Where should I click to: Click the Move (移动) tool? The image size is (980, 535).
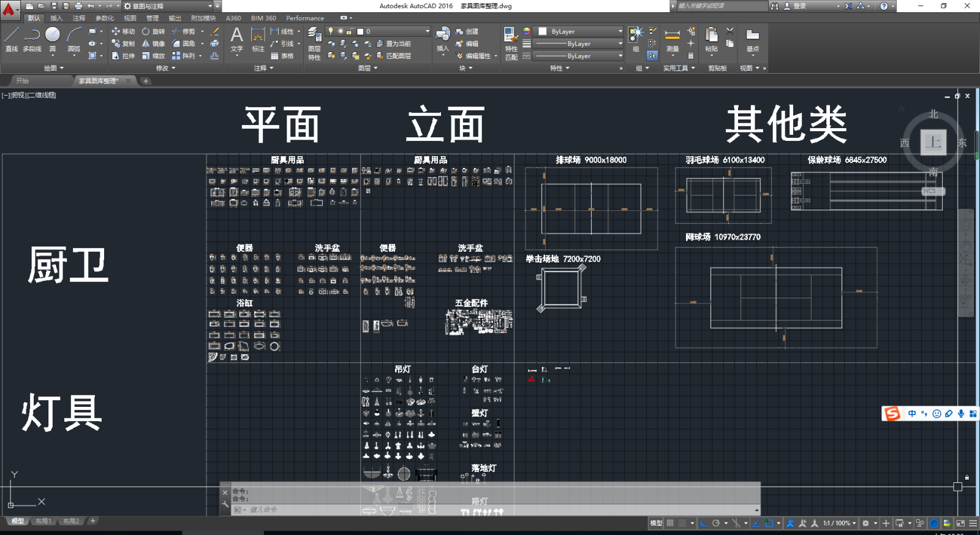click(x=123, y=31)
